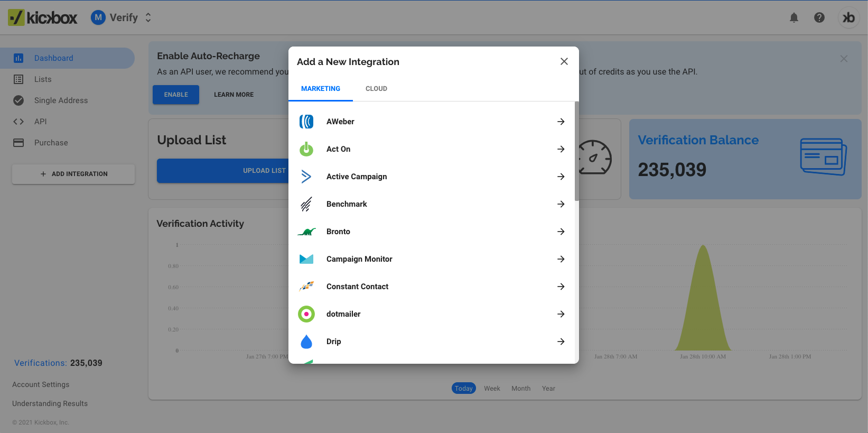Select Week activity range
Screen dimensions: 868x433
click(x=492, y=389)
